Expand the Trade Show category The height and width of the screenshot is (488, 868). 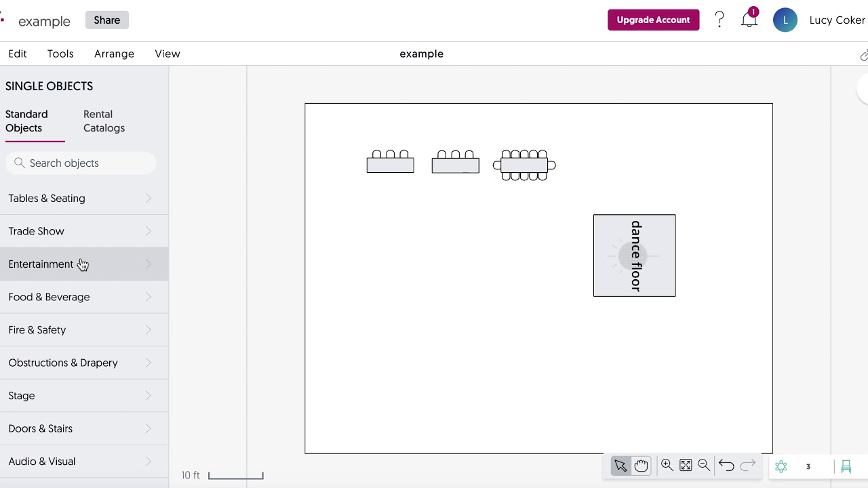coord(84,231)
